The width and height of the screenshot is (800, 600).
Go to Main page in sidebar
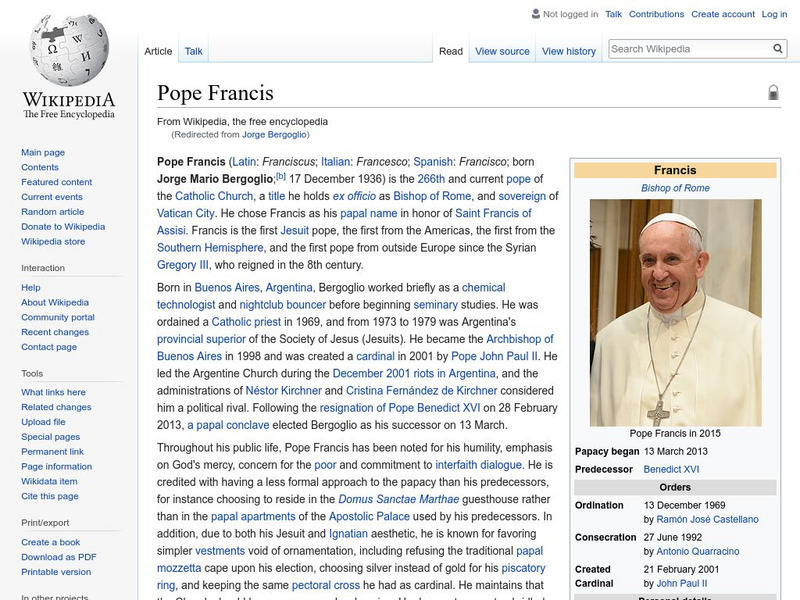coord(43,152)
